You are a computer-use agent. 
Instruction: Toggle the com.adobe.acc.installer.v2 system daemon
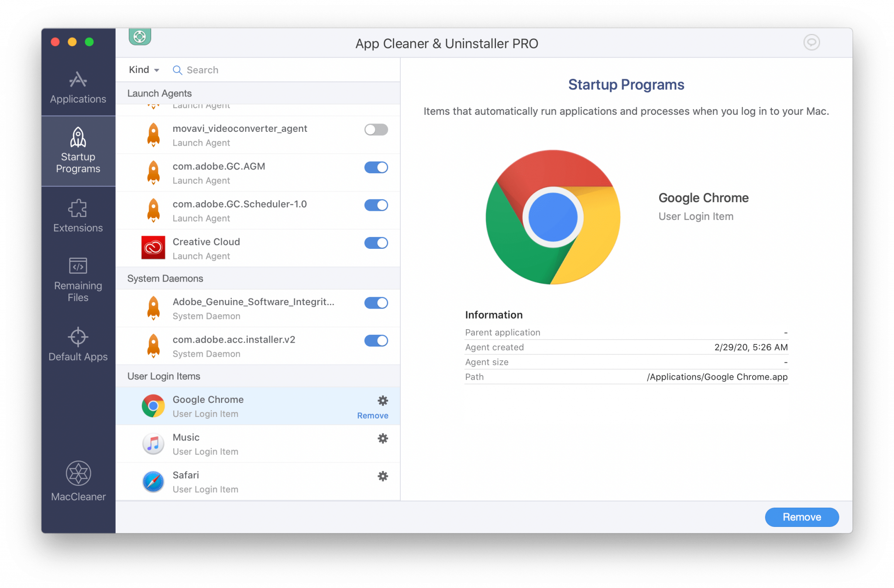(x=376, y=340)
